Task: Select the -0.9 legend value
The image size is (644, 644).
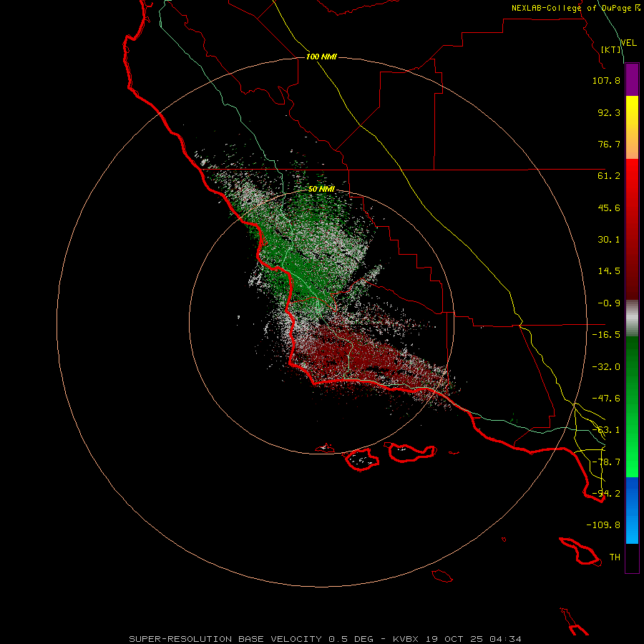Action: click(x=609, y=303)
